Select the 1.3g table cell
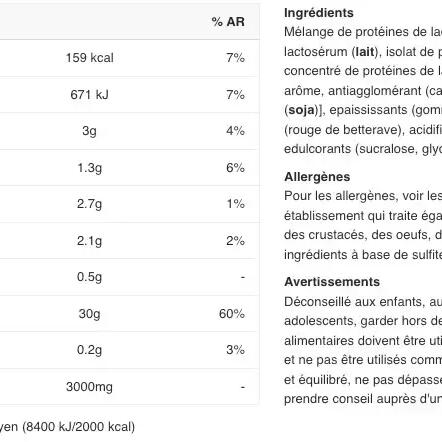 [89, 168]
